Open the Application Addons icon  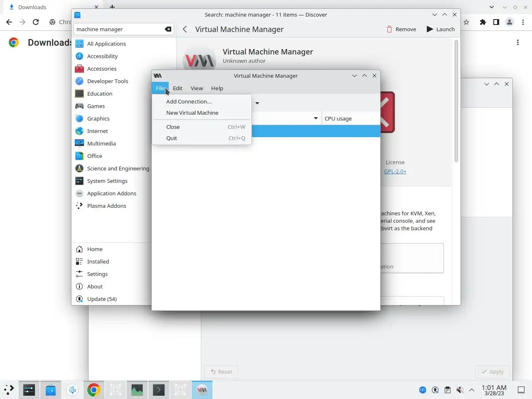(x=79, y=193)
